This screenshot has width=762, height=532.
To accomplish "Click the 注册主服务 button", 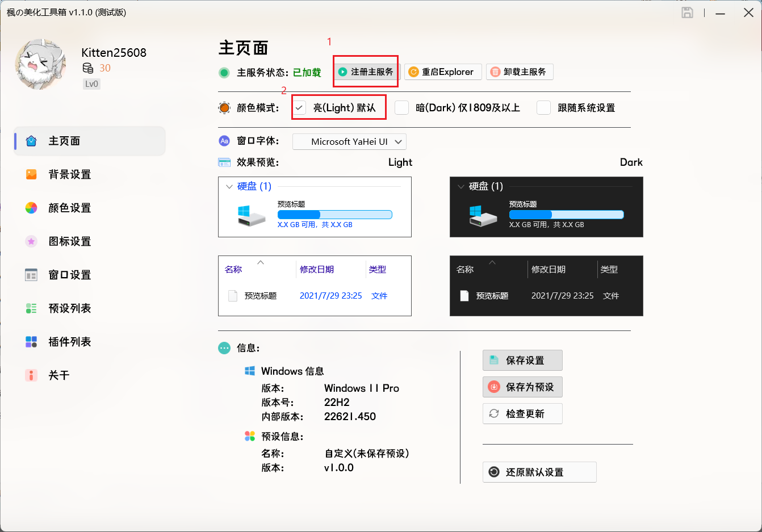I will click(x=366, y=72).
